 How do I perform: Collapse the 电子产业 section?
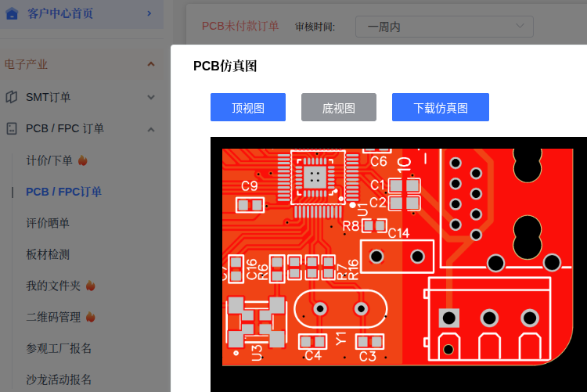point(151,64)
